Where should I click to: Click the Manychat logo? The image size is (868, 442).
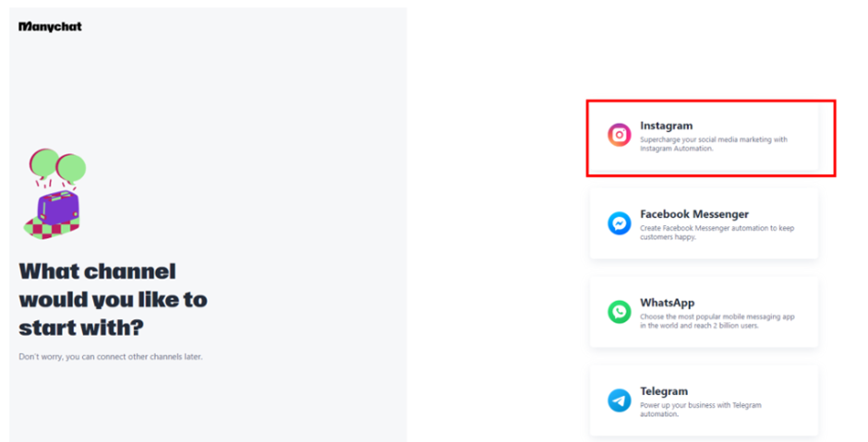[x=50, y=27]
